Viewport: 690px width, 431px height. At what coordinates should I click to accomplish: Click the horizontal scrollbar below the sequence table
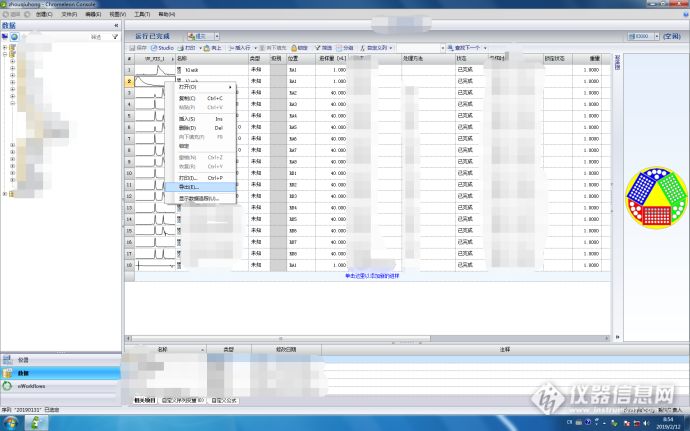368,338
